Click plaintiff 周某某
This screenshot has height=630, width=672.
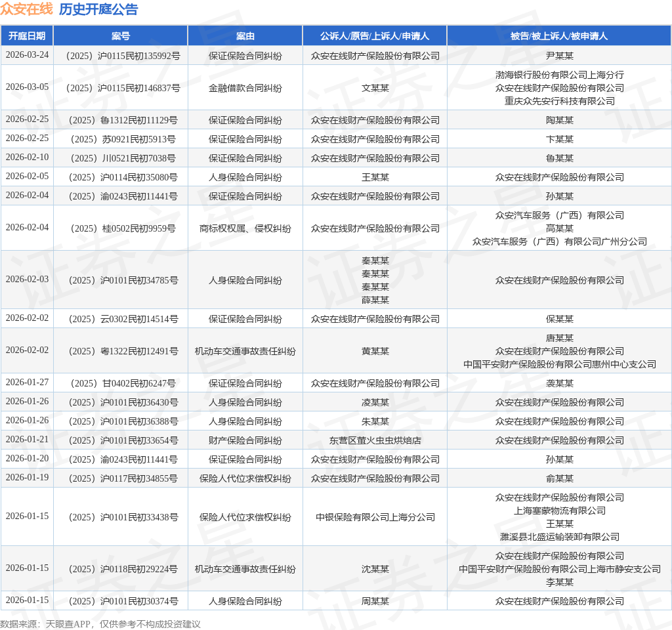375,601
